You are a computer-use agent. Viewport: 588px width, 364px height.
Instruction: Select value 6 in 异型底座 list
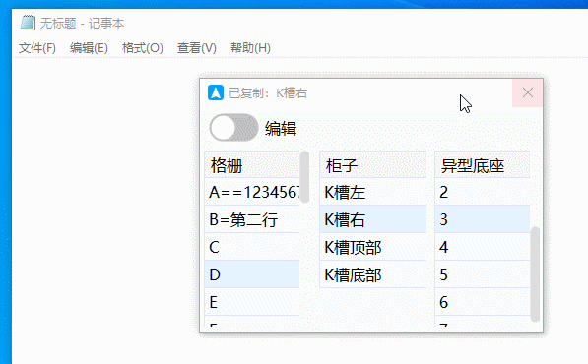click(x=483, y=302)
